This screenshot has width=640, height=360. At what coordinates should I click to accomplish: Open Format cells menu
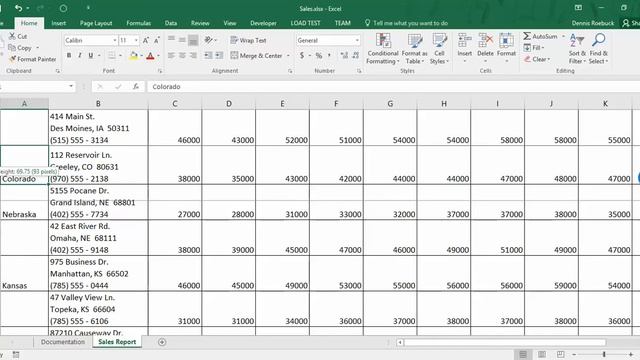[507, 48]
